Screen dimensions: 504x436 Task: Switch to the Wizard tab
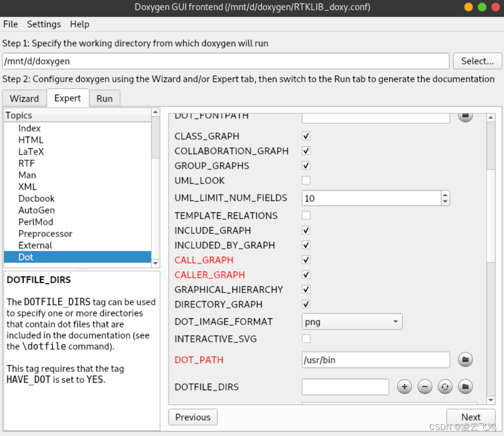[25, 99]
